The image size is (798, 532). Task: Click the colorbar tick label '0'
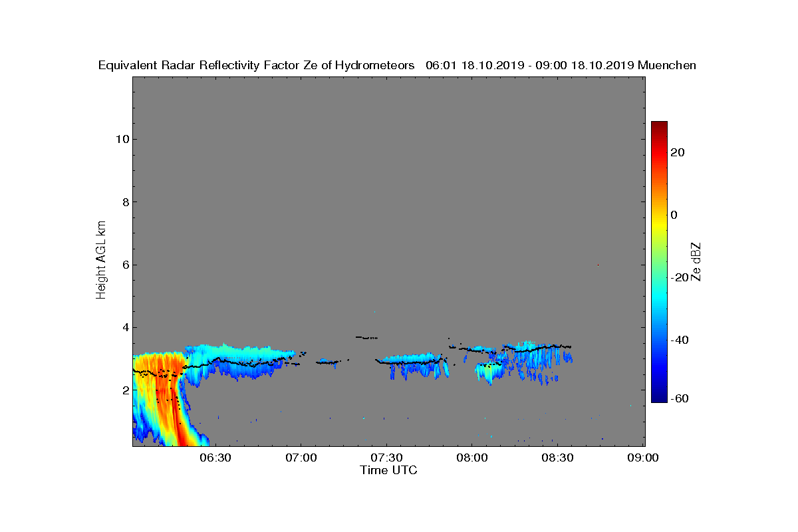(674, 215)
